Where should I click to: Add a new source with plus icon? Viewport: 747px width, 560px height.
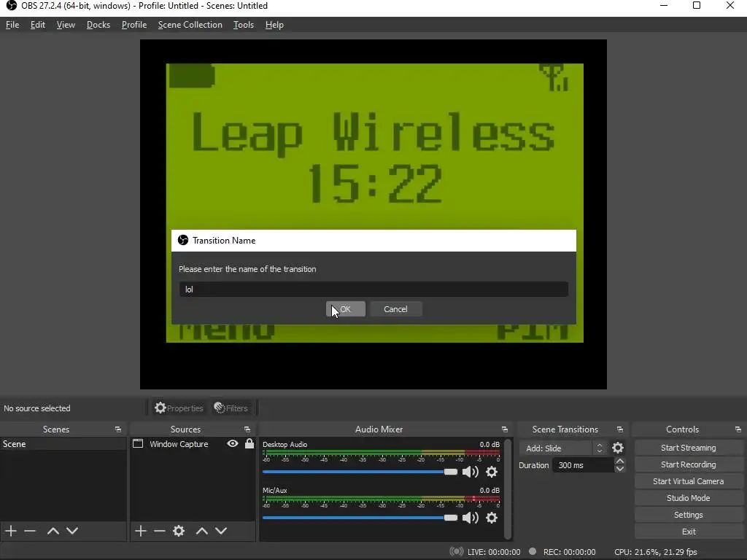coord(140,531)
